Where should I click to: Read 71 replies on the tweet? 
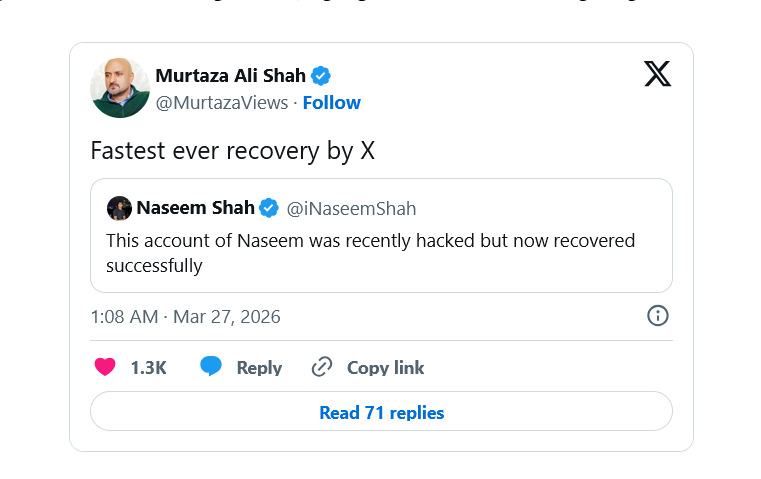tap(381, 412)
